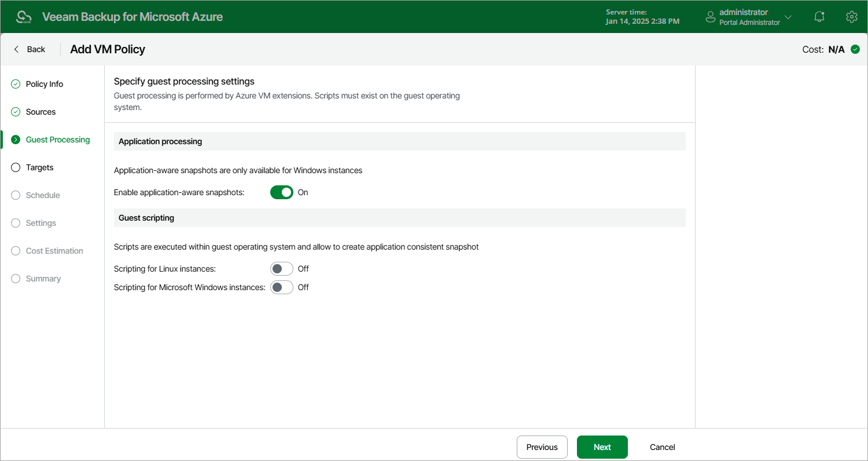Open the notifications bell icon
Image resolution: width=868 pixels, height=461 pixels.
coord(819,17)
